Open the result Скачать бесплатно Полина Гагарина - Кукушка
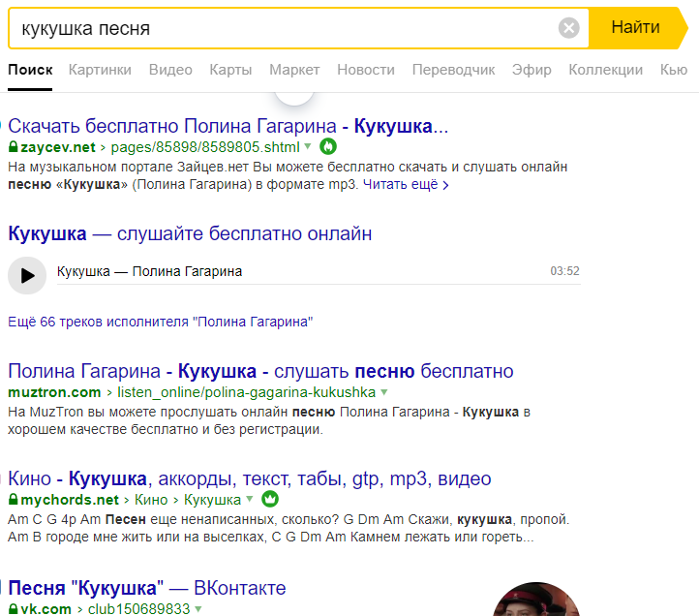This screenshot has height=616, width=699. 228,126
